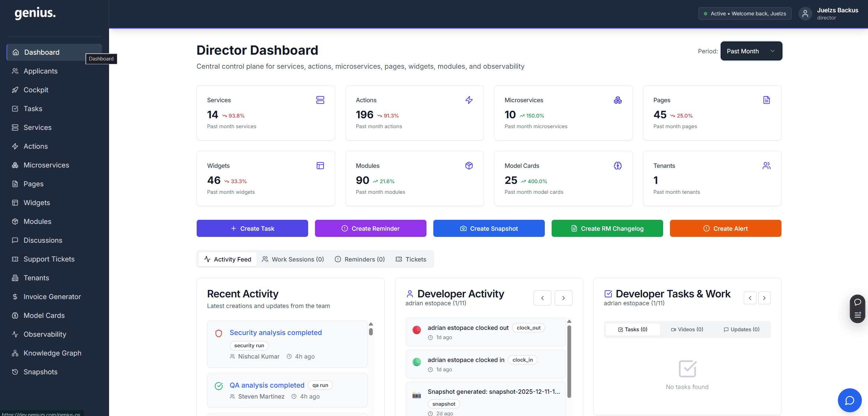Click the server icon on the Services card
Viewport: 868px width, 416px height.
click(x=320, y=100)
